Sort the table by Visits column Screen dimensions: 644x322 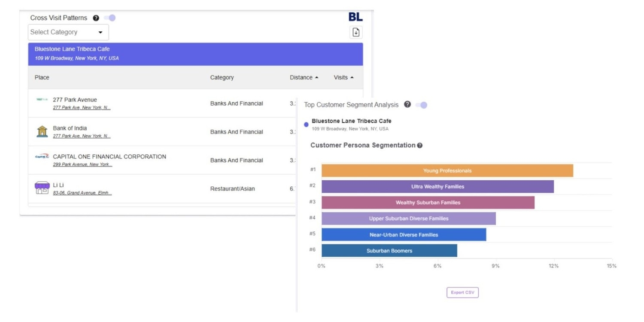point(343,77)
